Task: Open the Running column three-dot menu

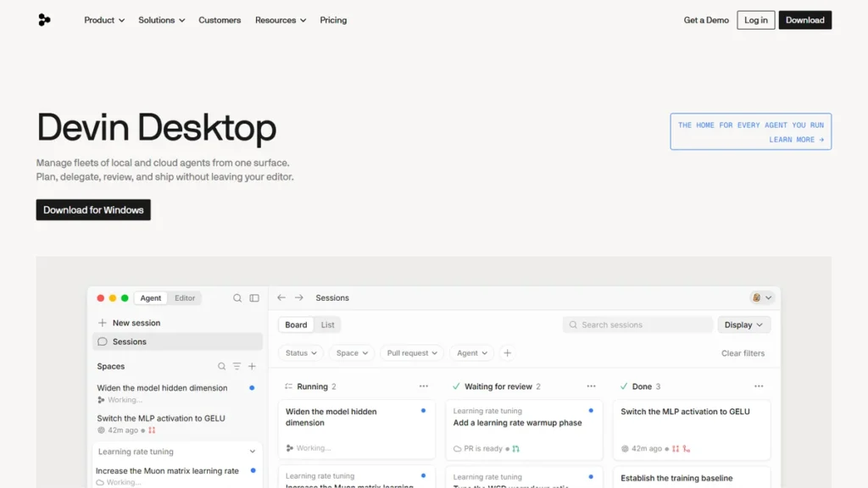Action: [x=424, y=386]
